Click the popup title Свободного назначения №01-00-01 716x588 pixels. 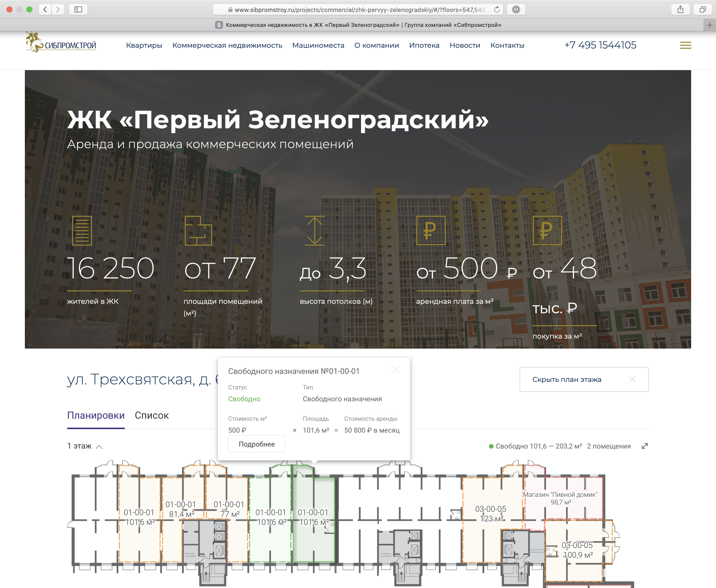click(x=294, y=371)
